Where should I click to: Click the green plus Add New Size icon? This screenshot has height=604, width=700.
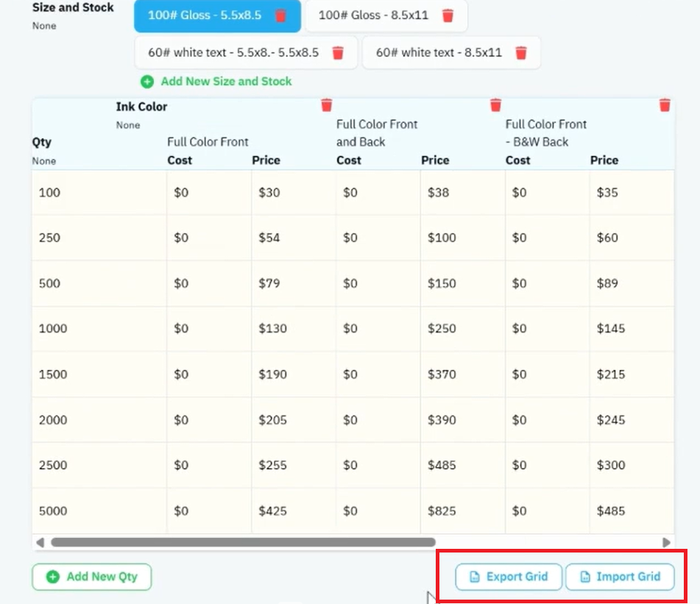147,82
